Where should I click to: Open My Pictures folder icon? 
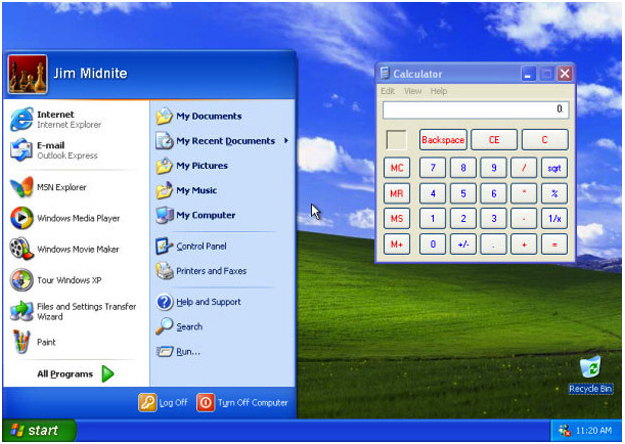pos(164,165)
